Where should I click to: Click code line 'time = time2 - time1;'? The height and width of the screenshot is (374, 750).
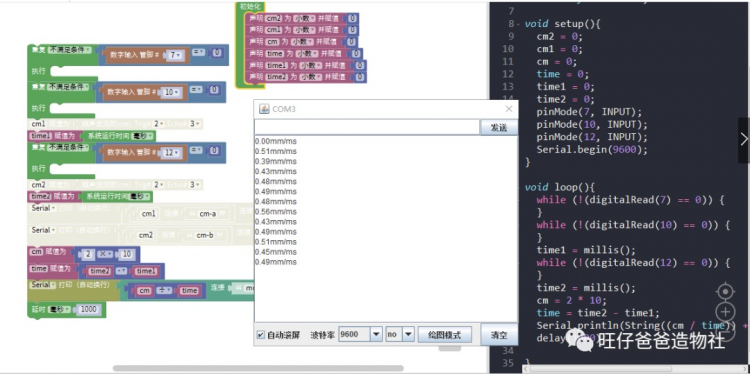598,313
